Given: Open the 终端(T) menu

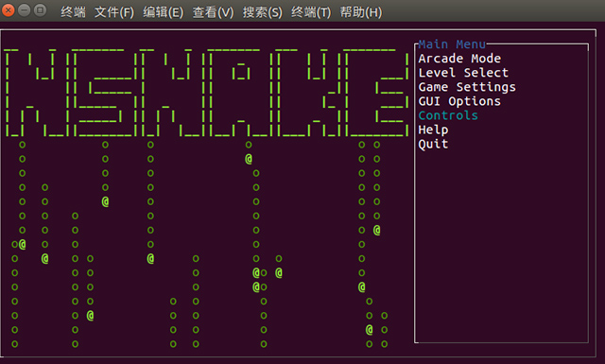Looking at the screenshot, I should pyautogui.click(x=311, y=12).
